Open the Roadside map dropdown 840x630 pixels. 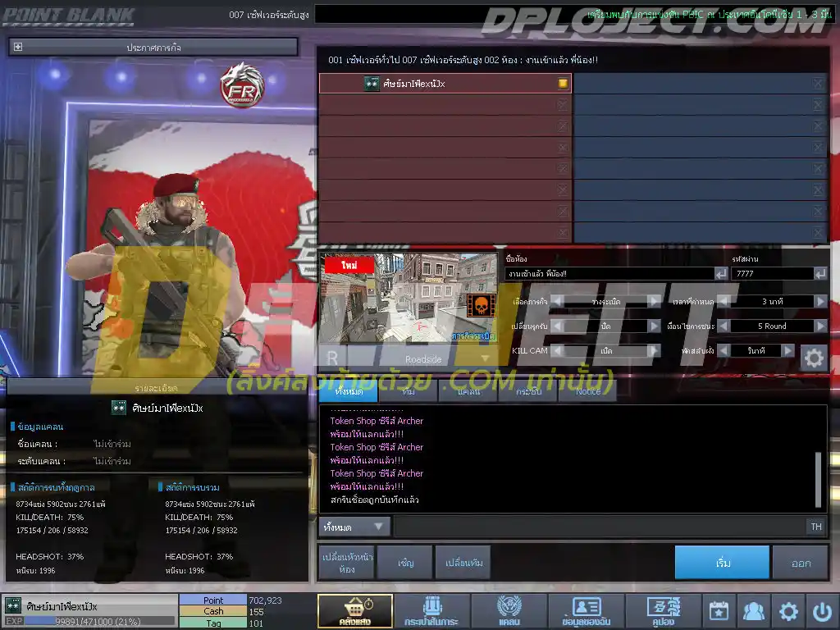click(x=485, y=358)
